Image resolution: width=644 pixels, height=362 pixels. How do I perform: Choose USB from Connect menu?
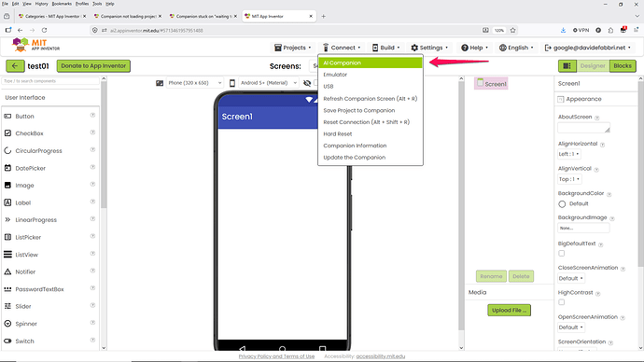tap(370, 87)
